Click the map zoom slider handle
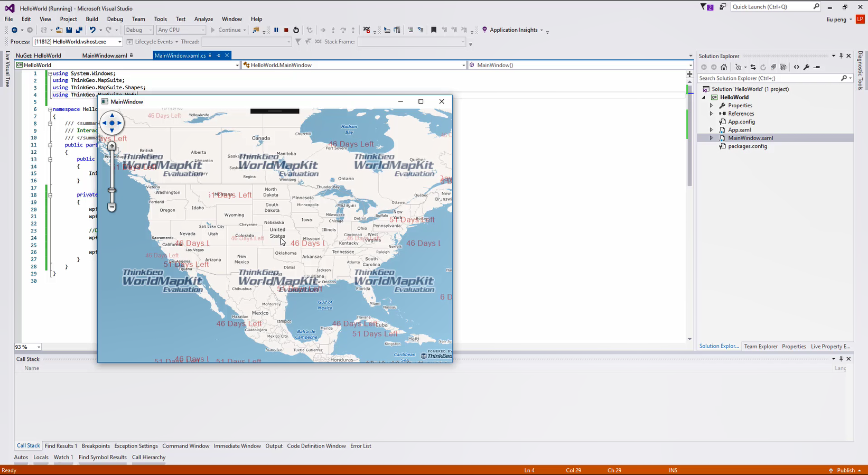The height and width of the screenshot is (475, 868). (x=111, y=190)
